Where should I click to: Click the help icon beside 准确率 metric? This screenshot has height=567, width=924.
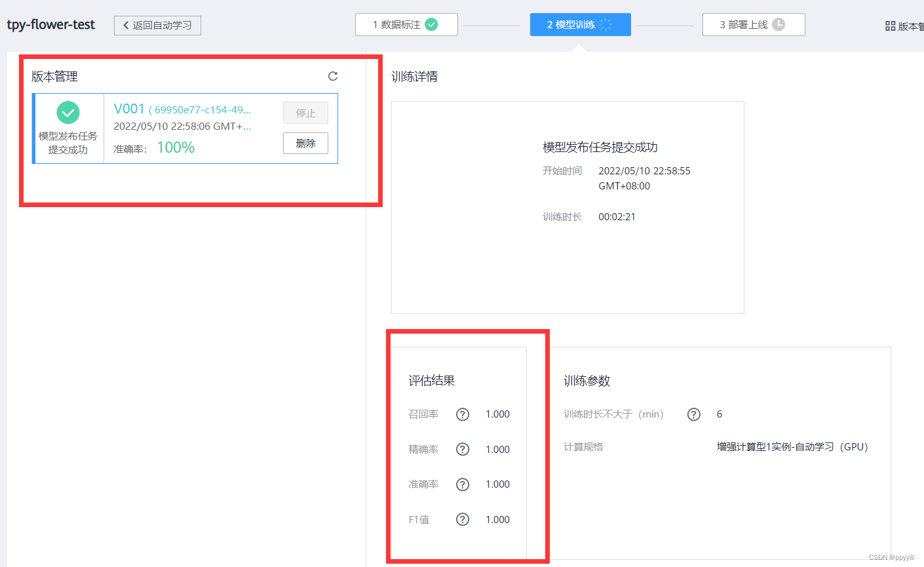pos(463,484)
